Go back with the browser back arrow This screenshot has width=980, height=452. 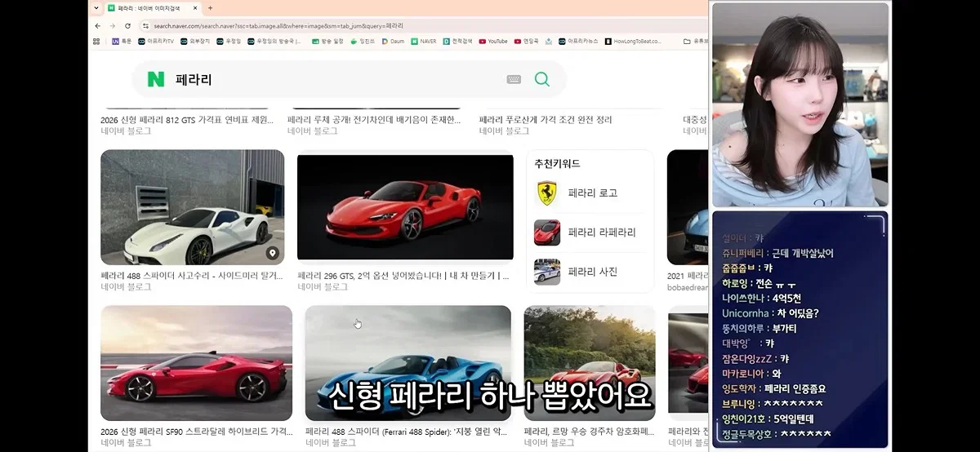click(98, 26)
